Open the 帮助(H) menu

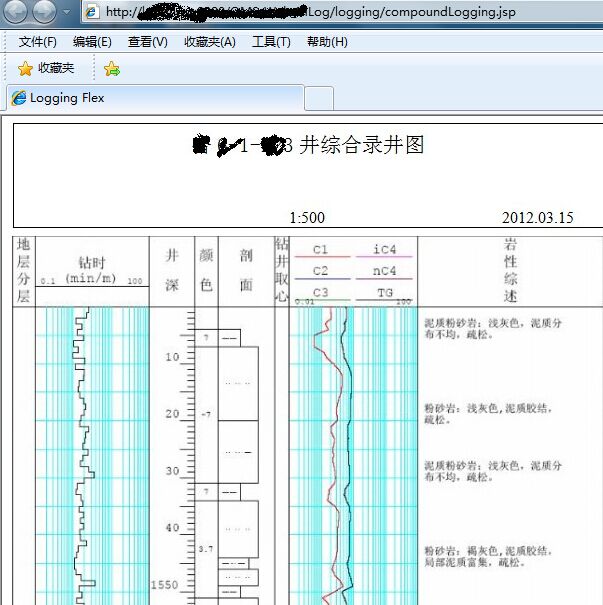pos(327,42)
